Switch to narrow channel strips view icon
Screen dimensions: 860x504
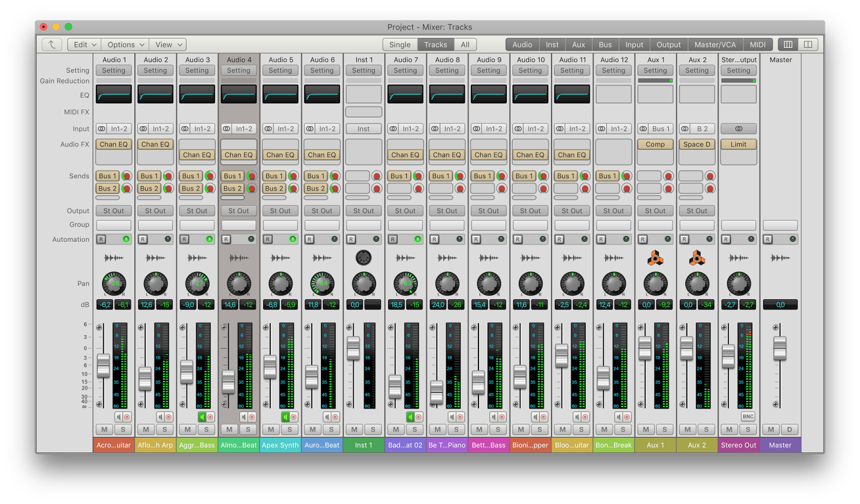click(788, 45)
